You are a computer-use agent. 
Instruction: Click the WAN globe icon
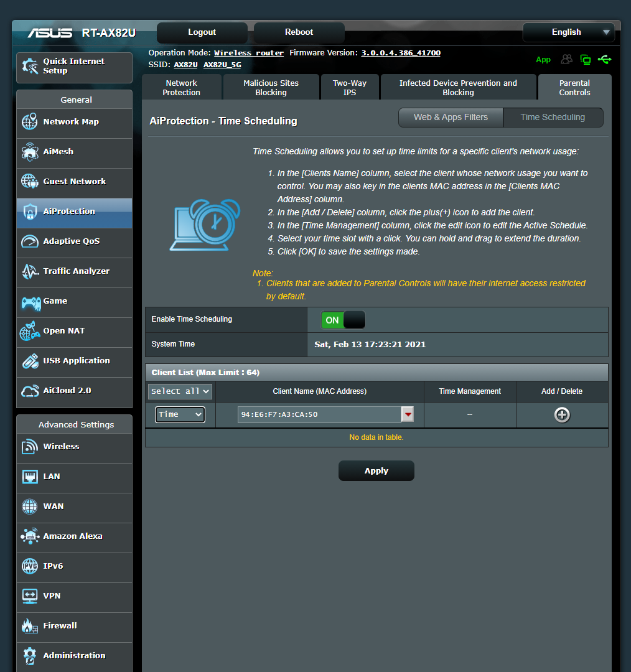pos(30,506)
